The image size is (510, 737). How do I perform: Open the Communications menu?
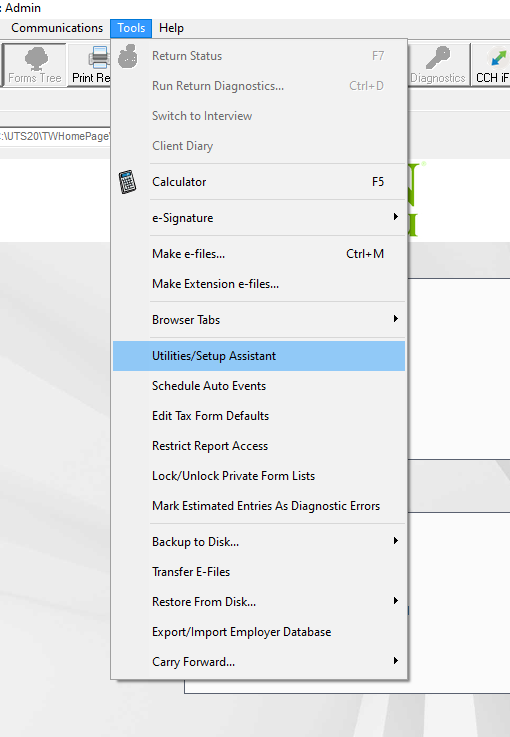click(x=57, y=28)
